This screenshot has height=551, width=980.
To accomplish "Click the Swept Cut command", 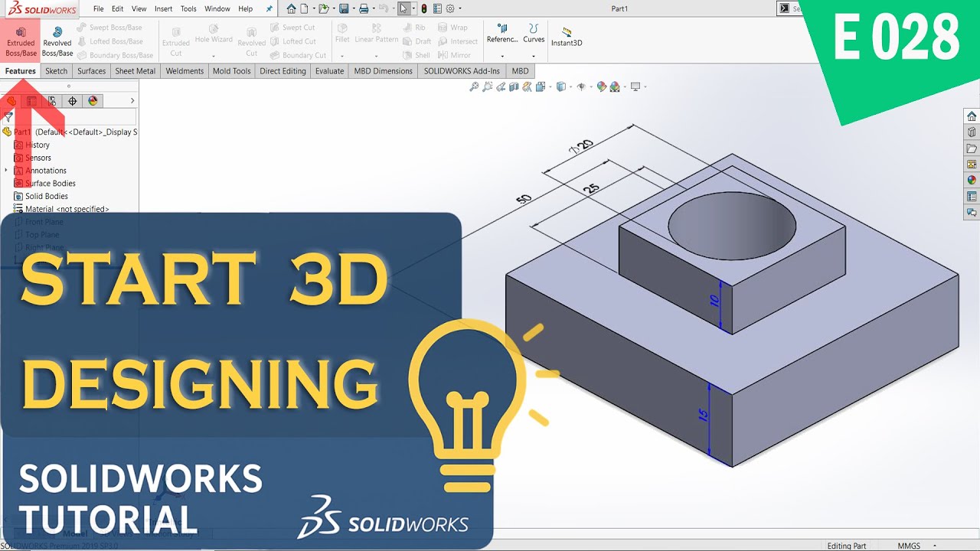I will pos(292,28).
